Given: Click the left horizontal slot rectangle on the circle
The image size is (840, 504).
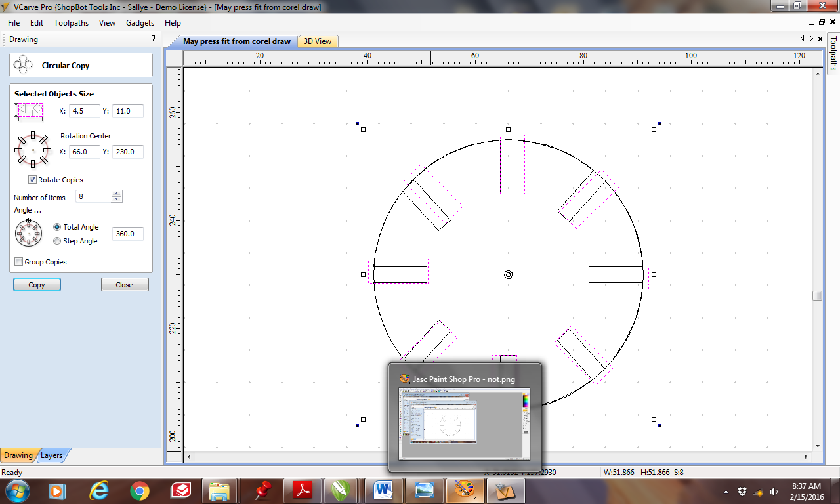Looking at the screenshot, I should pyautogui.click(x=400, y=274).
